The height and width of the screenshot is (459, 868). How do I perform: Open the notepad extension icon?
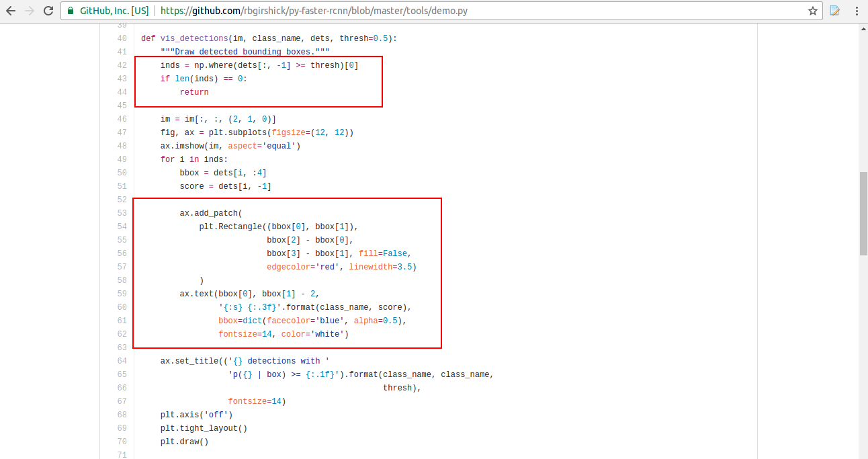[x=835, y=11]
